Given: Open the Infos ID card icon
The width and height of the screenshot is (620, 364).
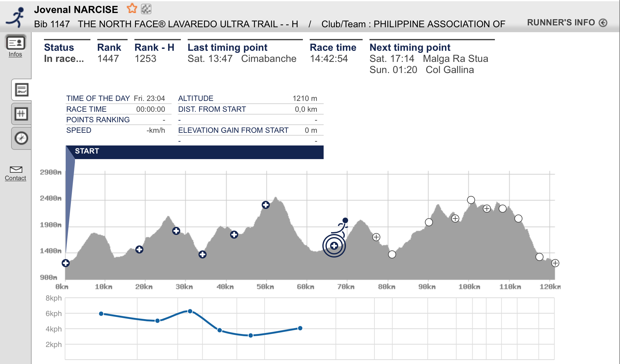Looking at the screenshot, I should 15,43.
